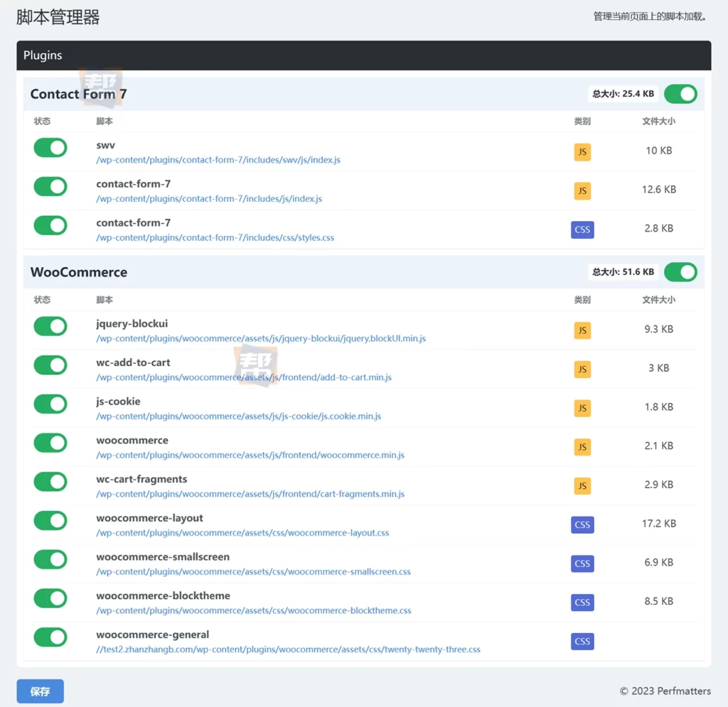Click the 脚本管理器 page title
728x707 pixels.
pos(58,17)
